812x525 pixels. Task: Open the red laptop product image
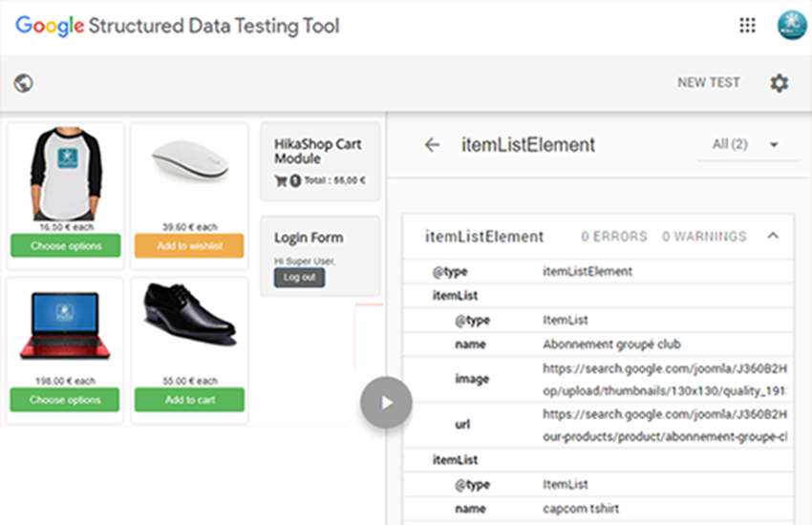(65, 325)
